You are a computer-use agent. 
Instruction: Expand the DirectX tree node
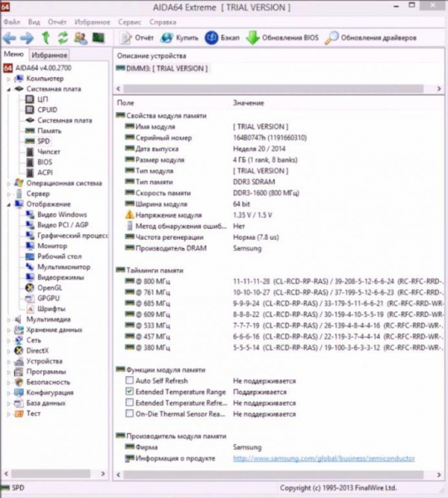(x=8, y=351)
